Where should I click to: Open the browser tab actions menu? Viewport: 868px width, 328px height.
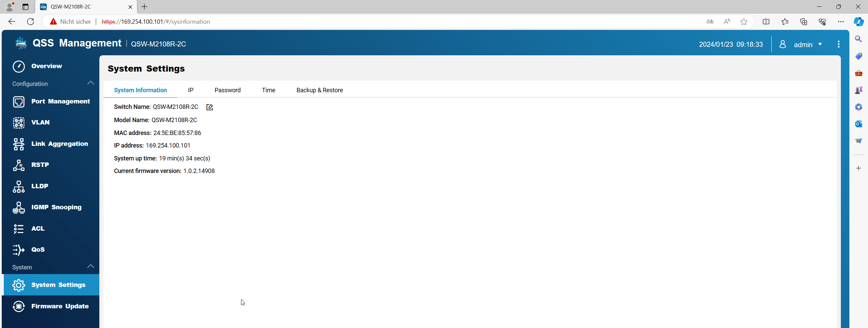click(25, 7)
